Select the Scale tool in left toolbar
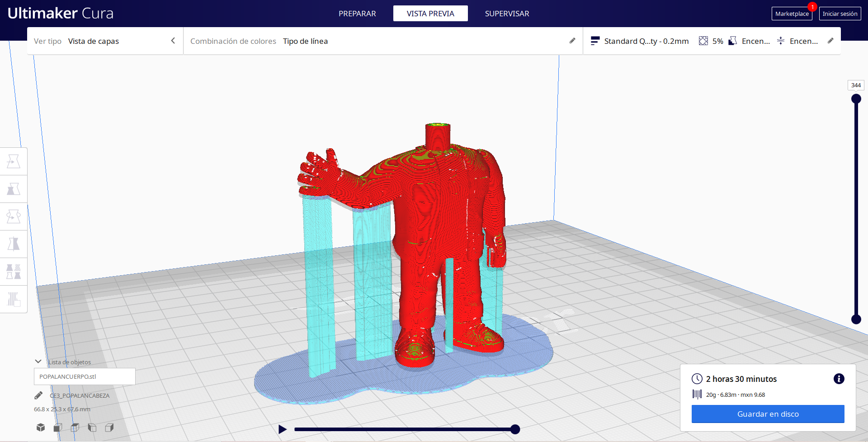 click(x=14, y=189)
